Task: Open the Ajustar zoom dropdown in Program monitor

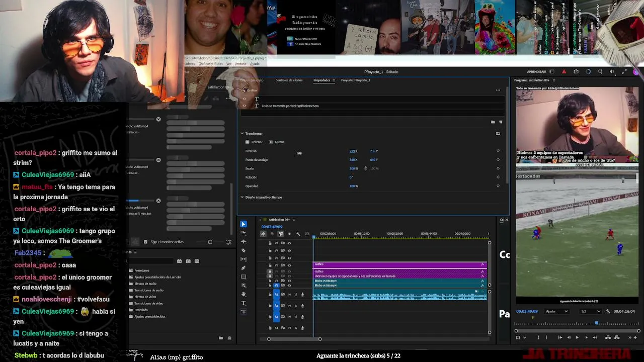Action: tap(557, 311)
